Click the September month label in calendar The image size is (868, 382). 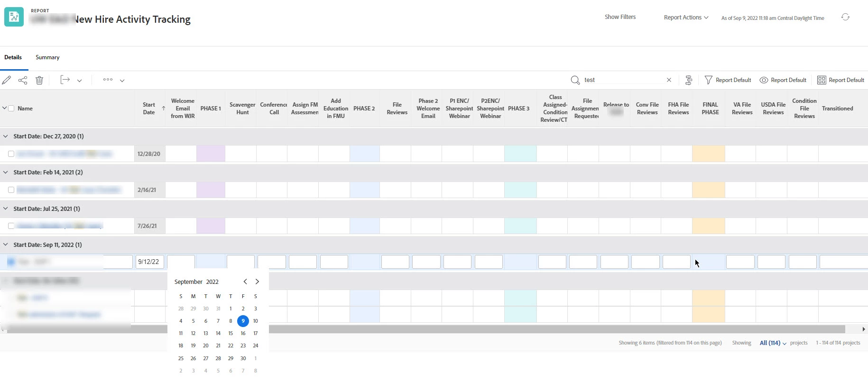[x=188, y=282]
